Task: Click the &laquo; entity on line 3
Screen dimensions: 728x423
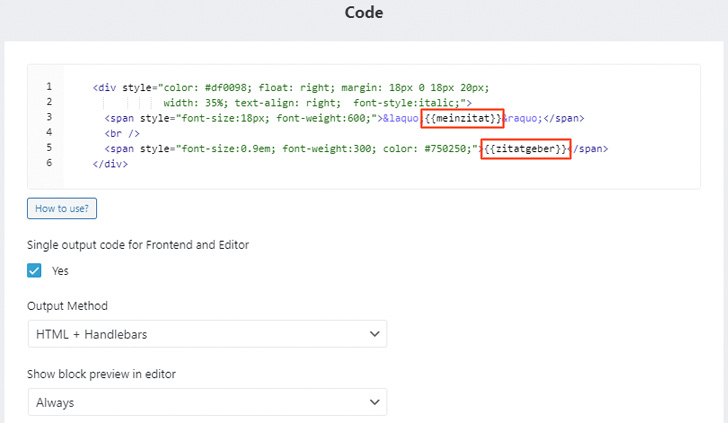Action: coord(400,118)
